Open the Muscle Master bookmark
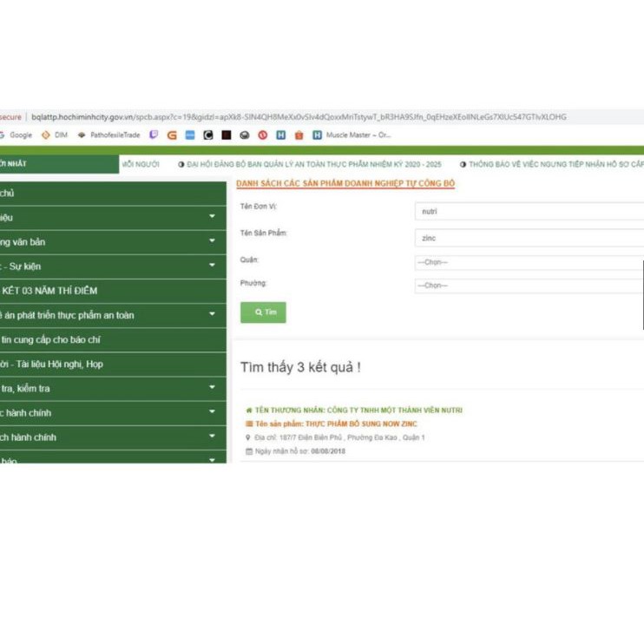 (356, 135)
